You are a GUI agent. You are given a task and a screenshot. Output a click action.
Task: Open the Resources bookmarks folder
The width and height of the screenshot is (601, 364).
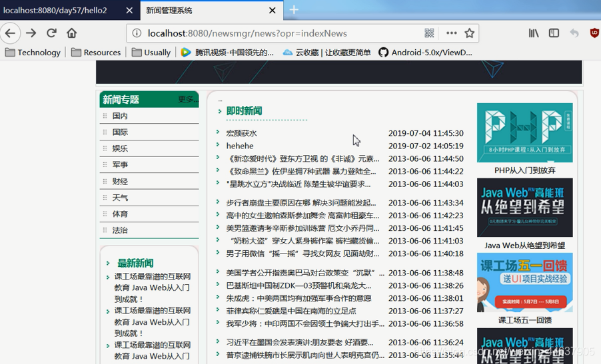point(96,53)
